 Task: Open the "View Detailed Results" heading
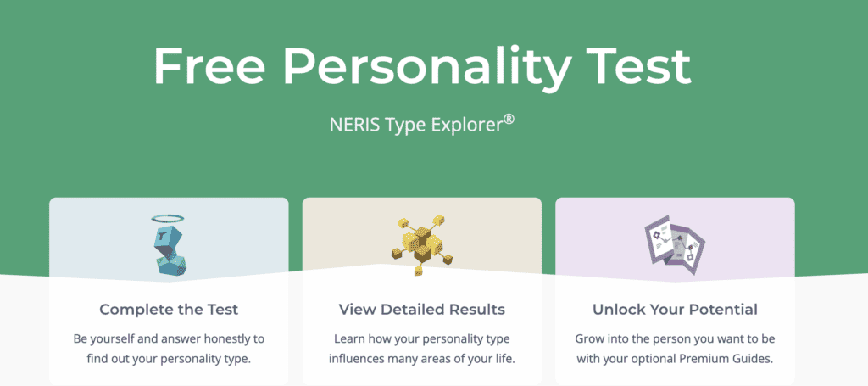[421, 309]
